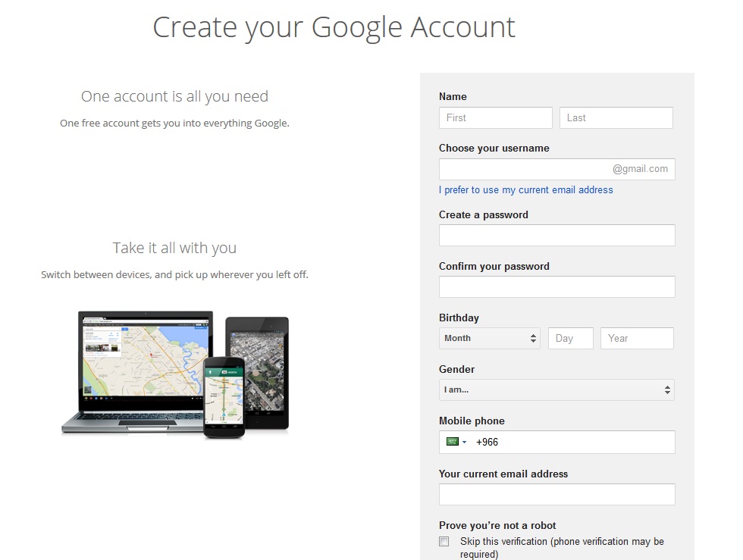Click the 'Name' label
This screenshot has width=743, height=560.
[453, 97]
